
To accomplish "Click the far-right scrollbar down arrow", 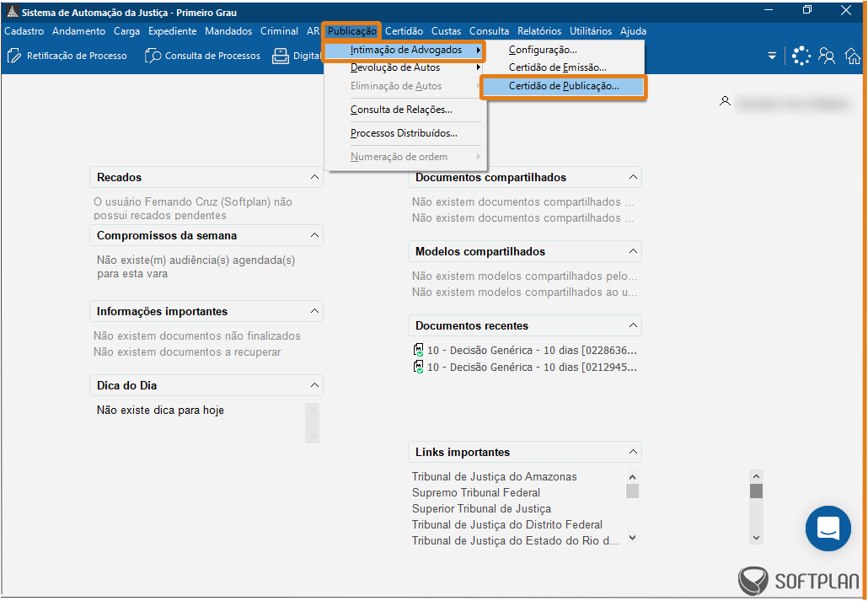I will 756,538.
